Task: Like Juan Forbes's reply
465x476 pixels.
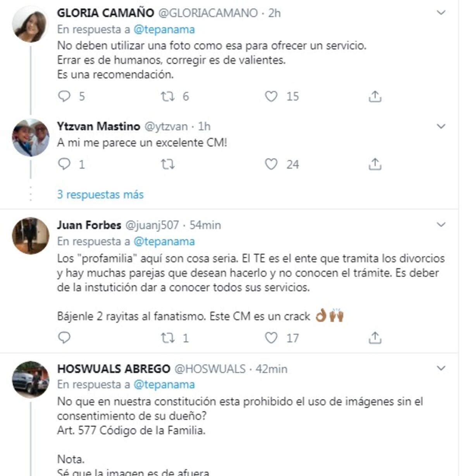Action: [x=270, y=338]
